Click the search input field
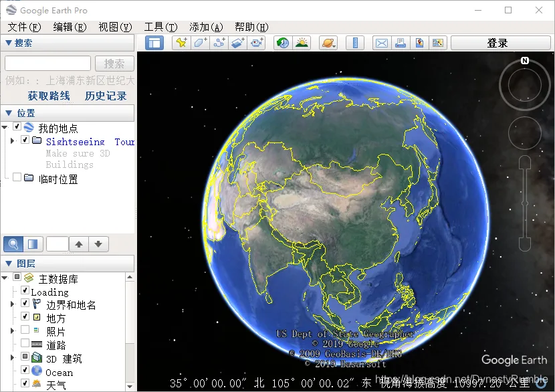Viewport: 555px width, 392px height. pyautogui.click(x=47, y=64)
